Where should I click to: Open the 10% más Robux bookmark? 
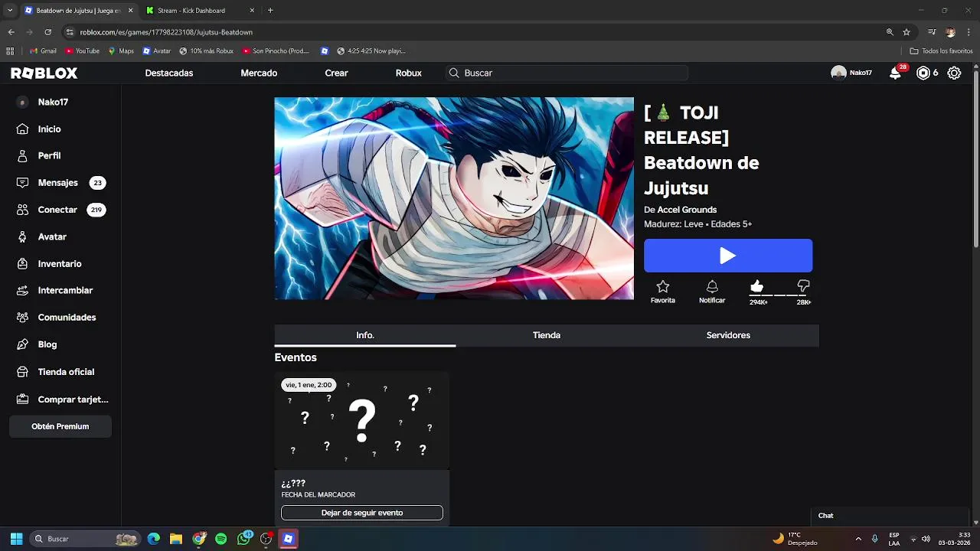click(207, 51)
